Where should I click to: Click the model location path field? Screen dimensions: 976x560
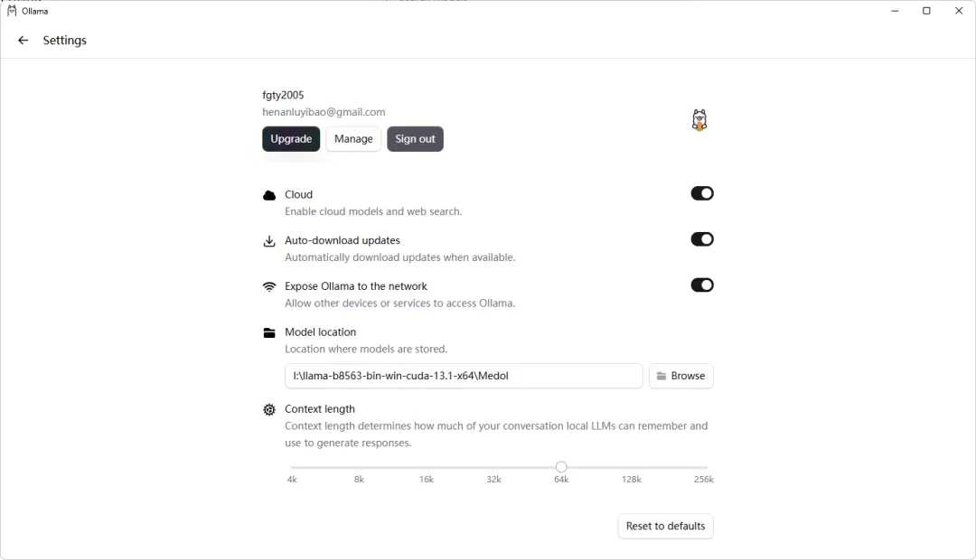463,376
